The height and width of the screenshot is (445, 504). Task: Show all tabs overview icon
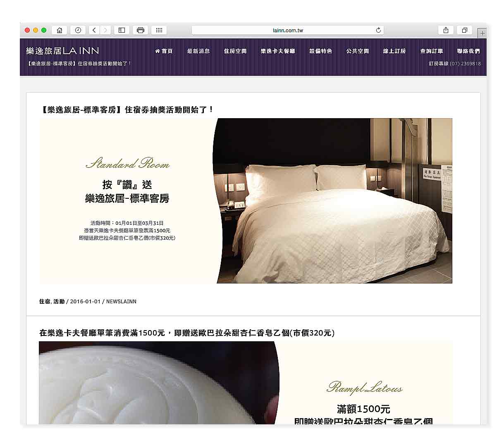click(465, 30)
